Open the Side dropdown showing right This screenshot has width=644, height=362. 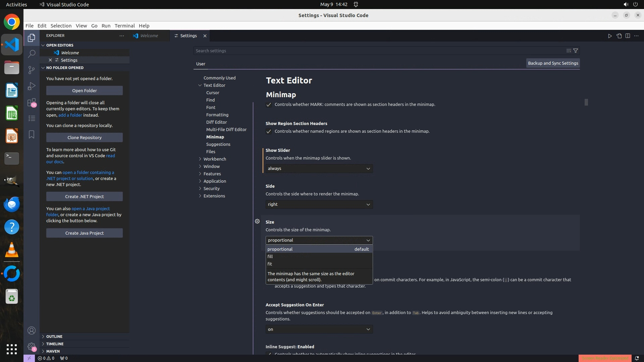click(x=319, y=204)
